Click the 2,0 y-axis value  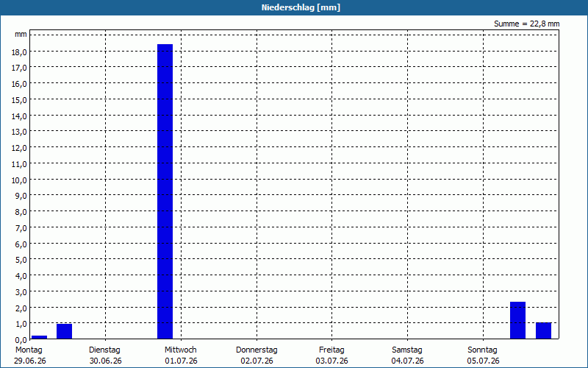coord(21,308)
